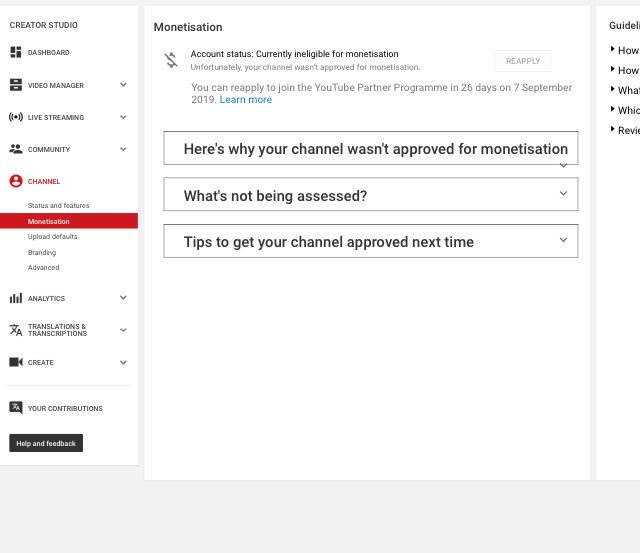Open Dashboard menu item

tap(49, 53)
